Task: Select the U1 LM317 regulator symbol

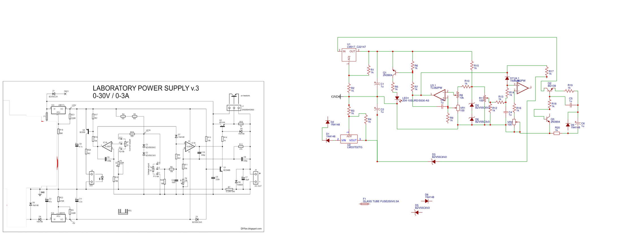Action: click(349, 55)
